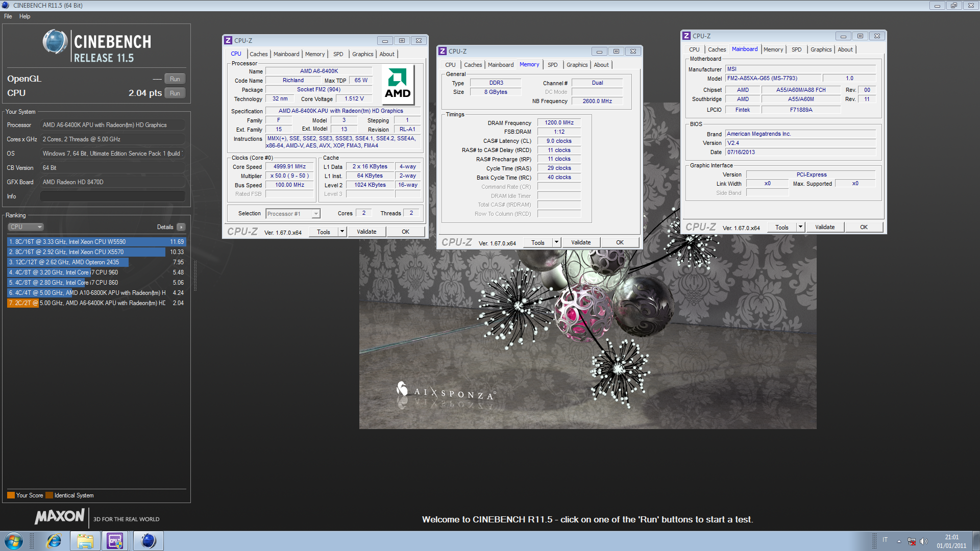The width and height of the screenshot is (980, 551).
Task: Click Validate in CPU window
Action: coord(366,232)
